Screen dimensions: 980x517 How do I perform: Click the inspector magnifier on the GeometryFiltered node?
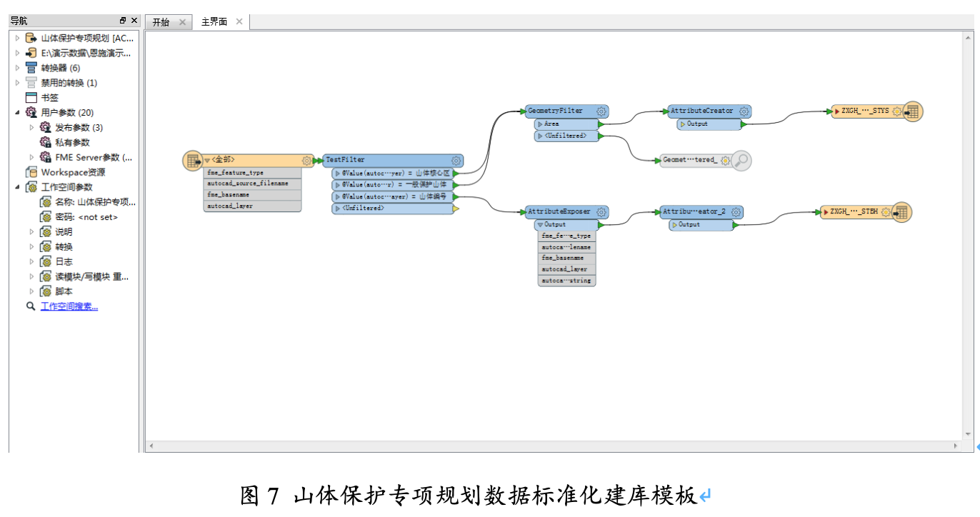pos(741,160)
